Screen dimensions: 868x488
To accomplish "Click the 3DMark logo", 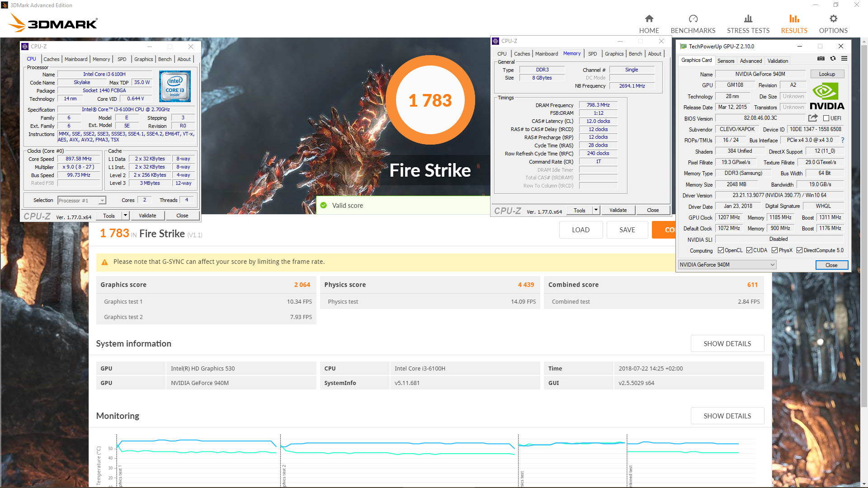I will tap(53, 23).
